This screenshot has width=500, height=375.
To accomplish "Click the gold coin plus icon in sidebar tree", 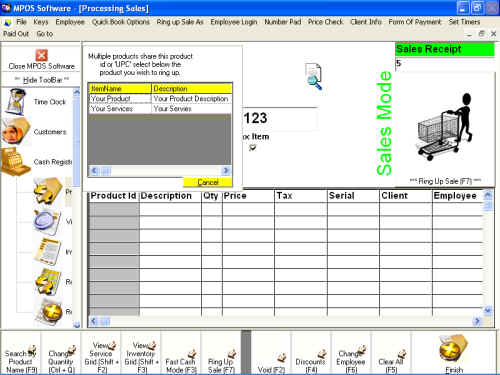I will point(51,313).
